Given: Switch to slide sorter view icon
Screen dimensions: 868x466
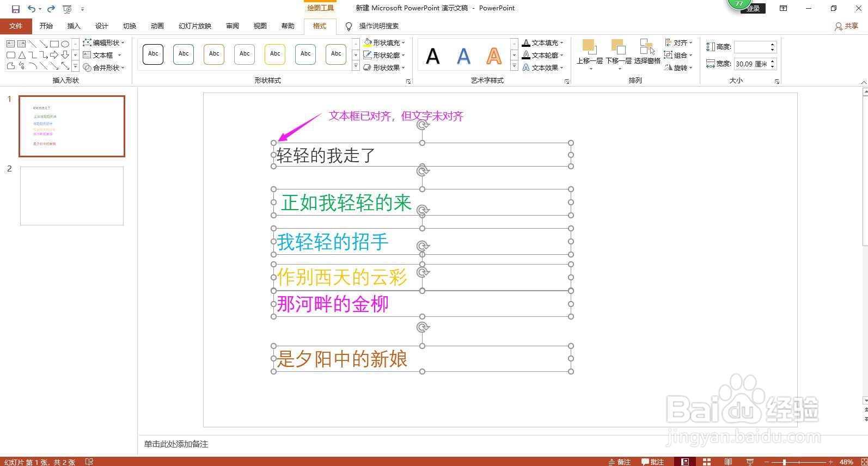Looking at the screenshot, I should 707,462.
